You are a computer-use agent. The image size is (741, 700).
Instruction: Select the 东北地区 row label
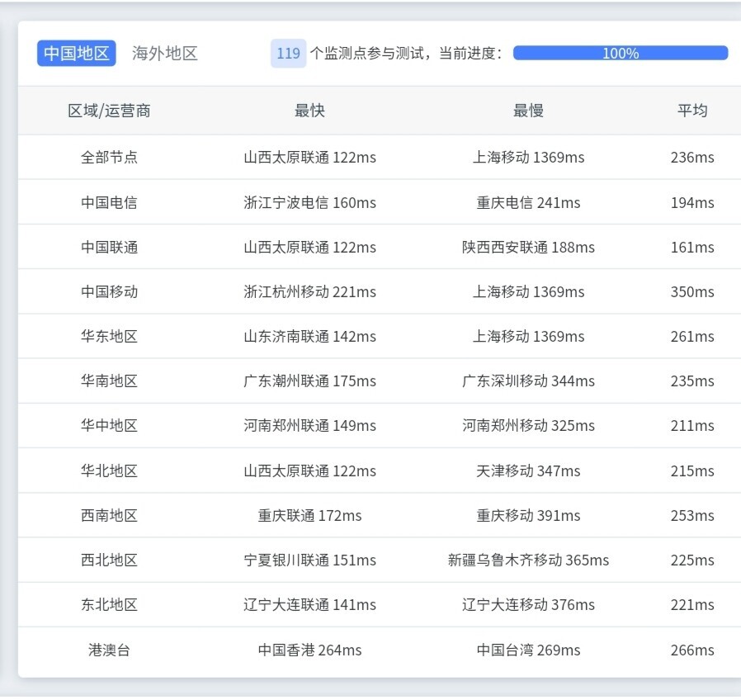109,604
